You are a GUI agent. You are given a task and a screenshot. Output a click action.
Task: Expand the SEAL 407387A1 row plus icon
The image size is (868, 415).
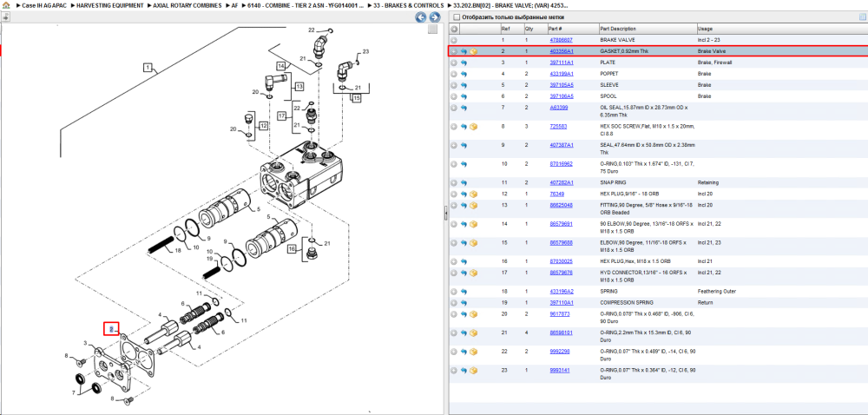coord(454,146)
